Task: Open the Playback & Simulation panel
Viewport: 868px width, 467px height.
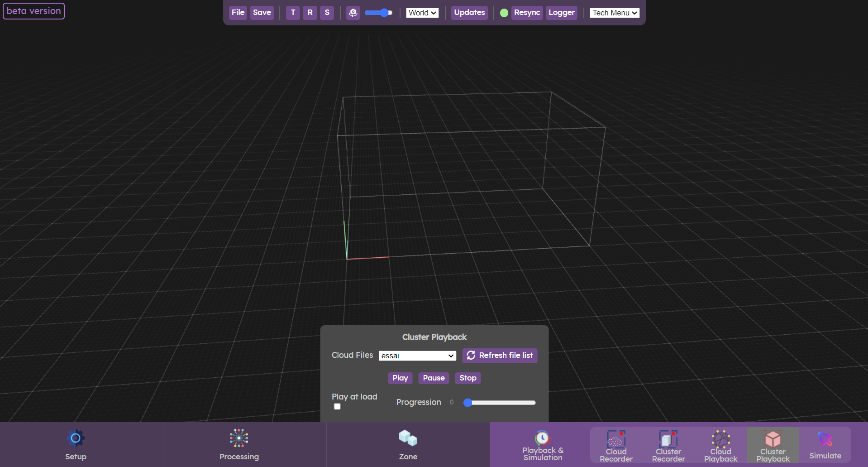Action: click(x=542, y=444)
